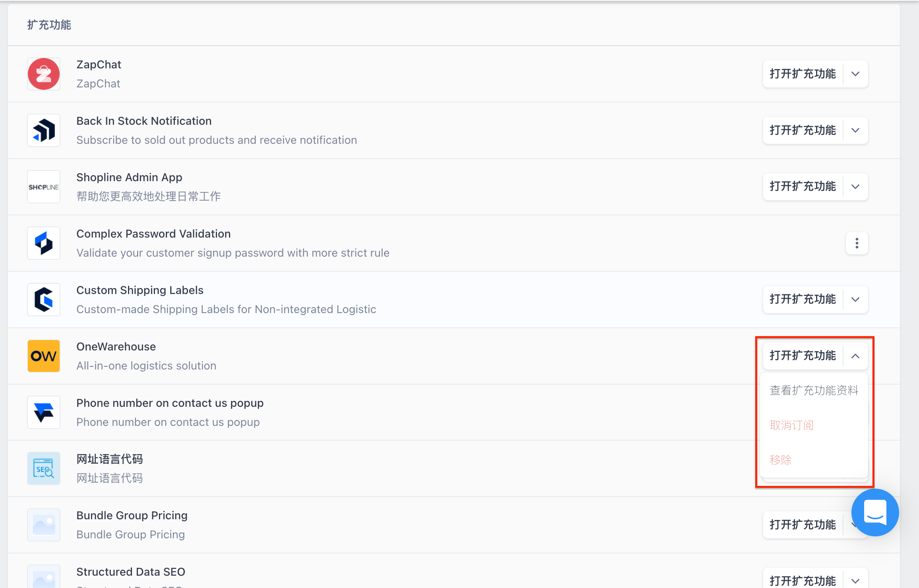Image resolution: width=919 pixels, height=588 pixels.
Task: Click the Shopline Admin App logo
Action: click(44, 187)
